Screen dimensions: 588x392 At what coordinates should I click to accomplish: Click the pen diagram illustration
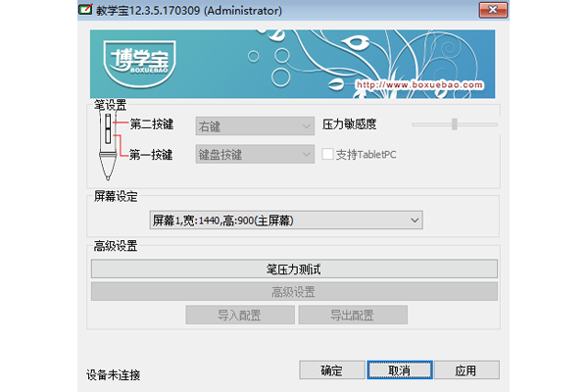coord(107,146)
